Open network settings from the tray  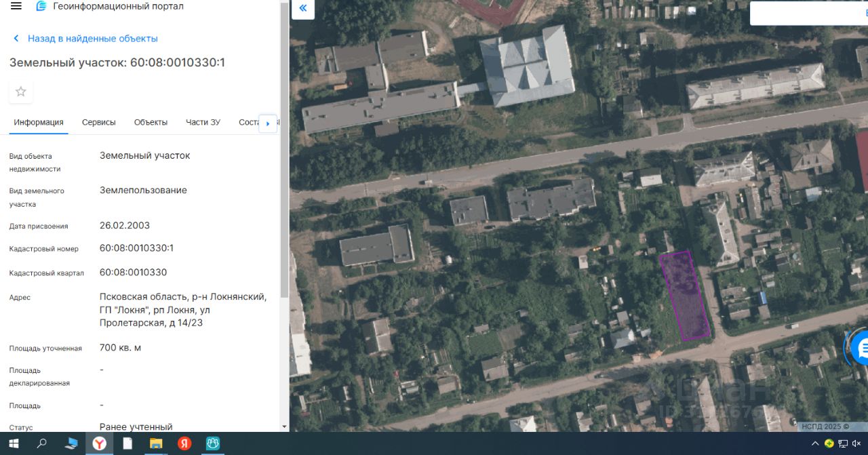click(x=843, y=443)
